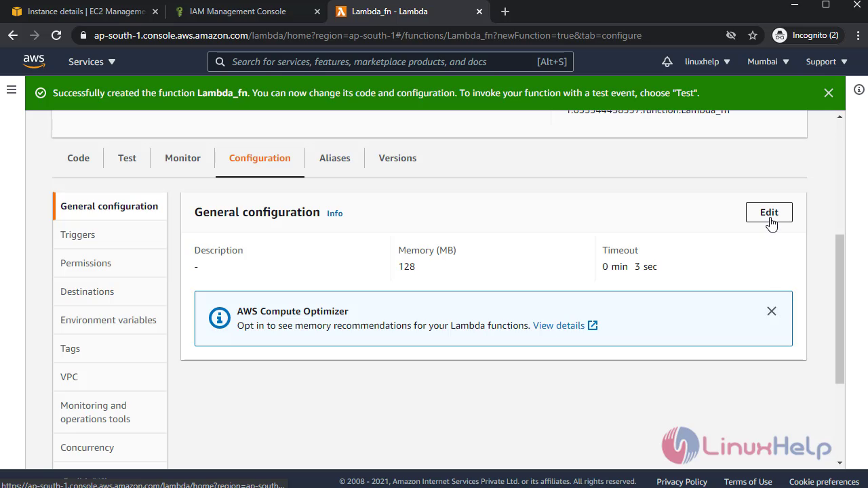Open the Monitor tab
This screenshot has width=868, height=488.
[182, 158]
